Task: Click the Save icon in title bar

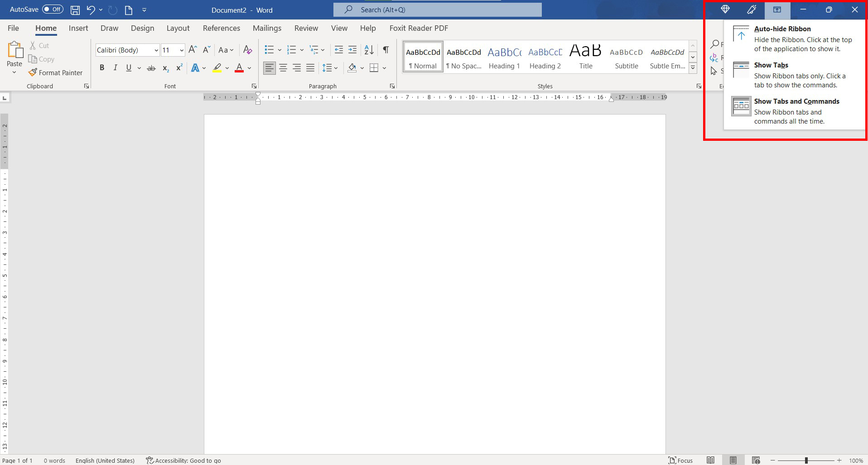Action: point(75,10)
